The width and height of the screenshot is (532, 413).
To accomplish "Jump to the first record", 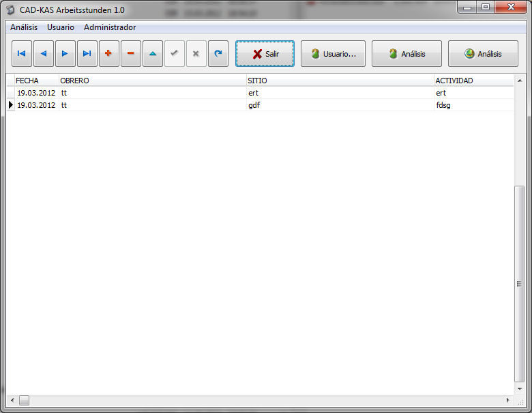I will [22, 53].
